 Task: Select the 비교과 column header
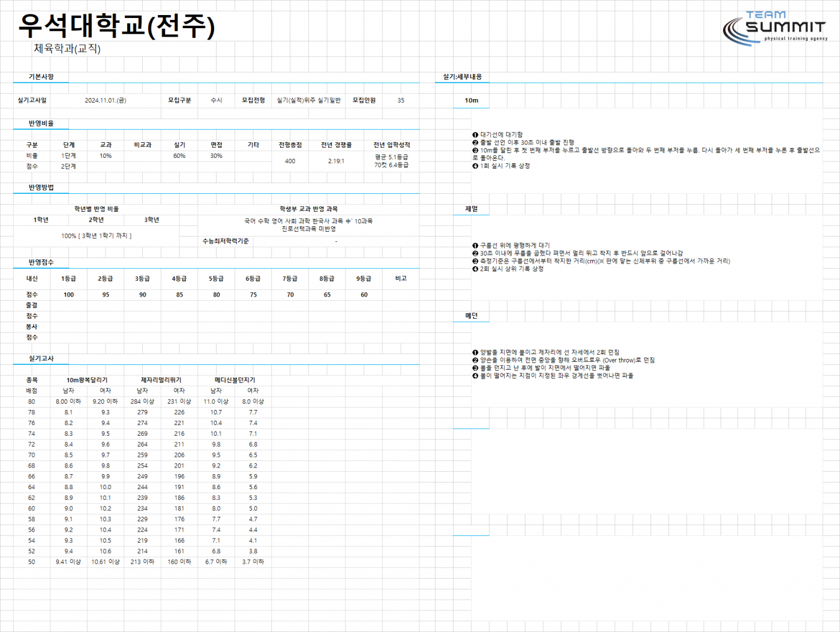(143, 145)
